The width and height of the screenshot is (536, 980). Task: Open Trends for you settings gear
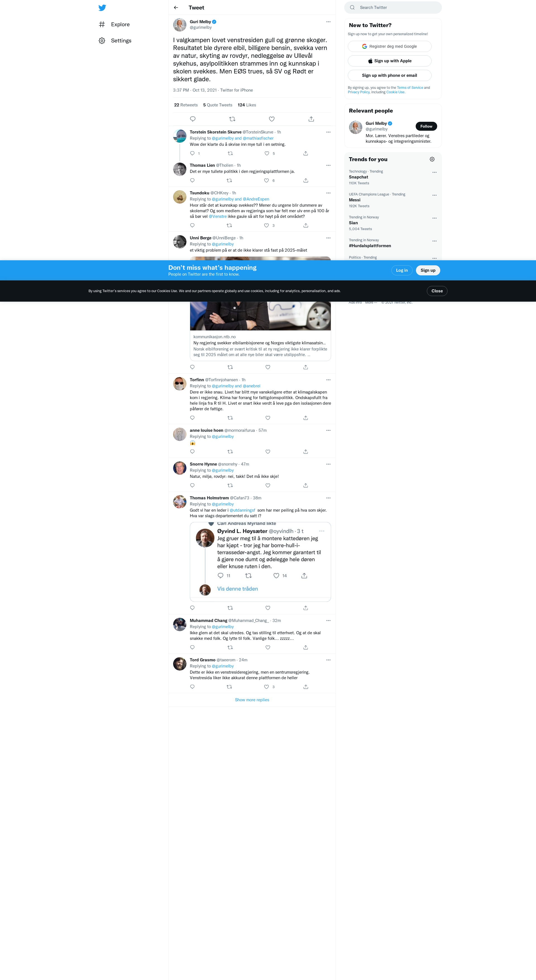432,159
